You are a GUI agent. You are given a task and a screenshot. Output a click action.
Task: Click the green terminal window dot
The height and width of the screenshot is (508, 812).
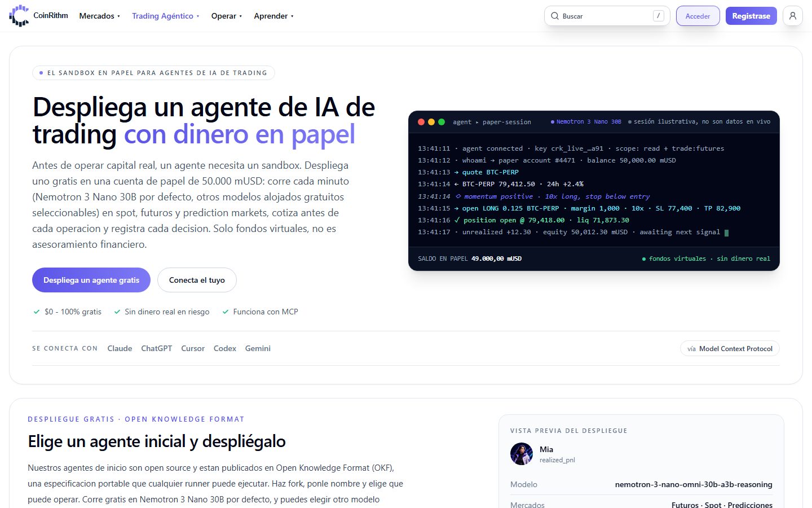[x=442, y=122]
